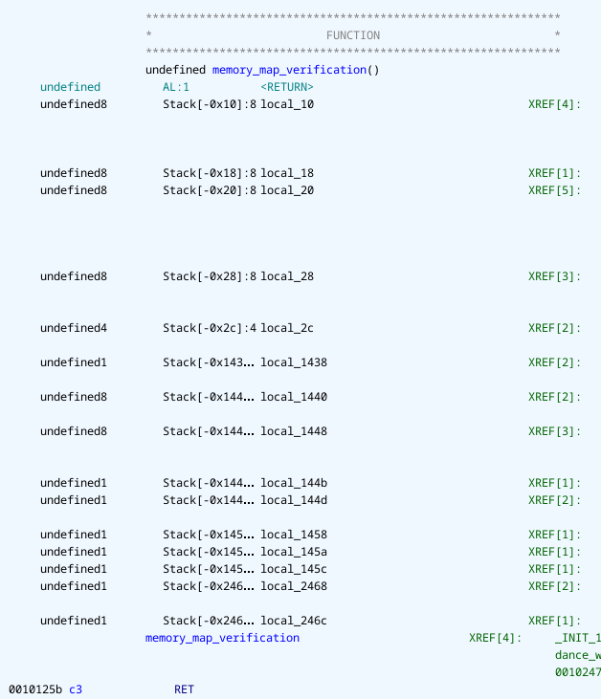601x700 pixels.
Task: Open XREF[1] for local_1458
Action: pyautogui.click(x=554, y=535)
